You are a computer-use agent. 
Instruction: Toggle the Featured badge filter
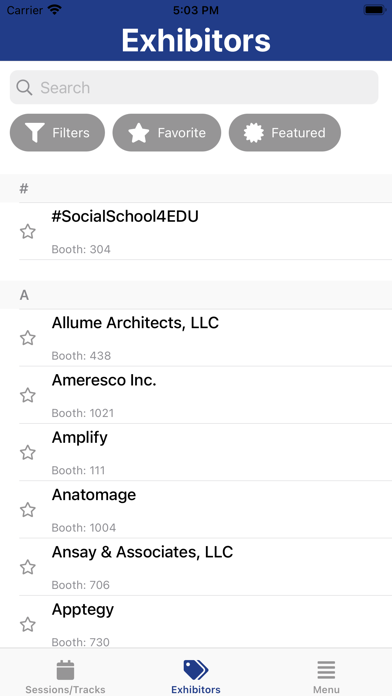coord(285,133)
